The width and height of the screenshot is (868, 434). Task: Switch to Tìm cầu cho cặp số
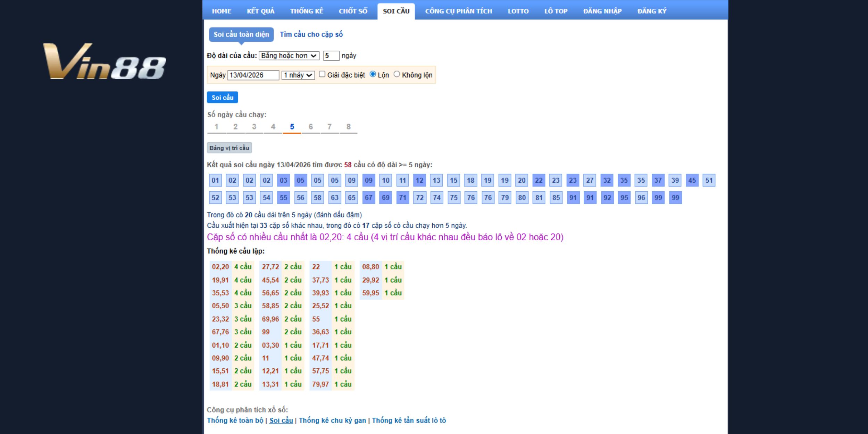pyautogui.click(x=311, y=34)
